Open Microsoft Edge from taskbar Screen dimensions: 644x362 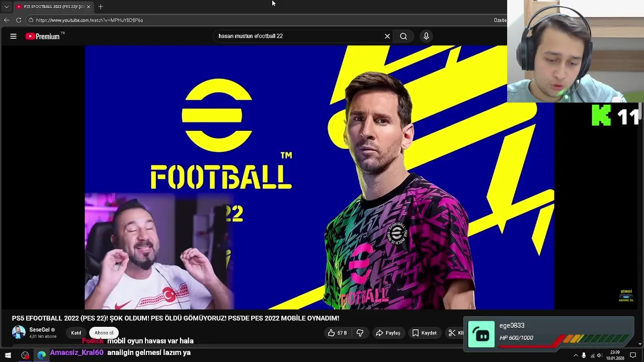tap(42, 355)
